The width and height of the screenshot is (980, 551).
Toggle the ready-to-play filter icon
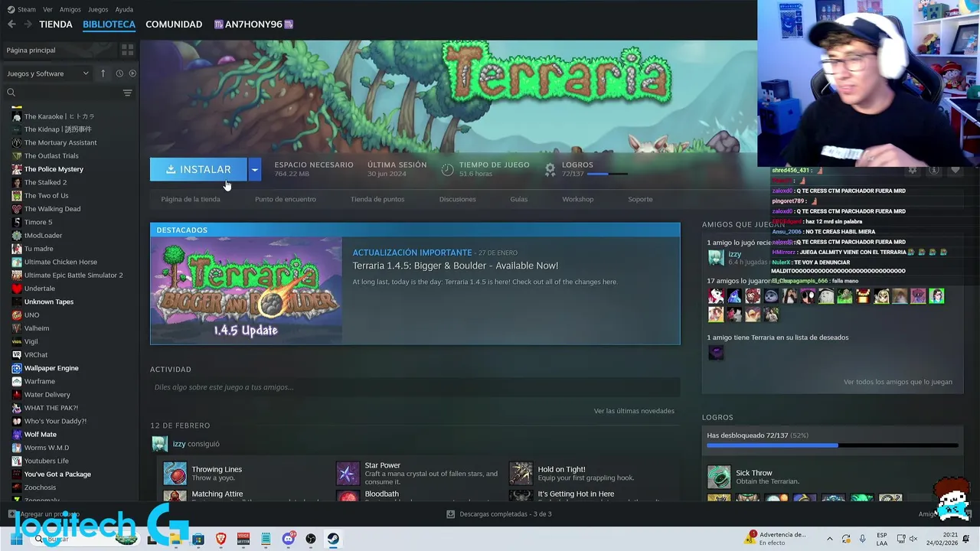(x=132, y=73)
